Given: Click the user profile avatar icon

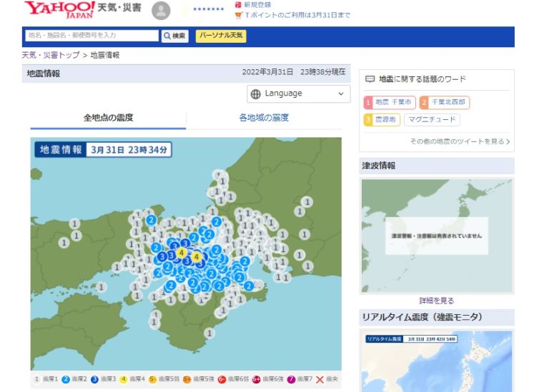Looking at the screenshot, I should [162, 10].
